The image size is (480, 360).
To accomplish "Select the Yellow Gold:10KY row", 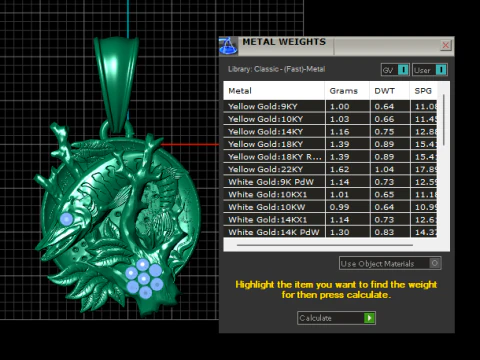I will point(330,119).
